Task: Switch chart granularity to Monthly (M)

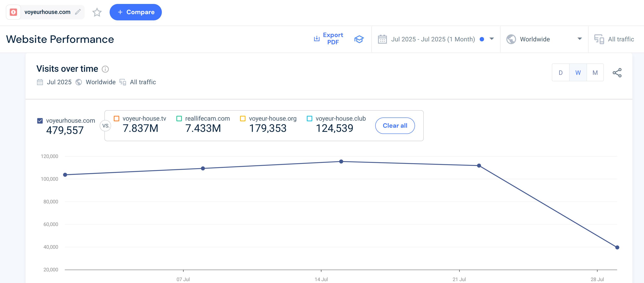Action: point(595,73)
